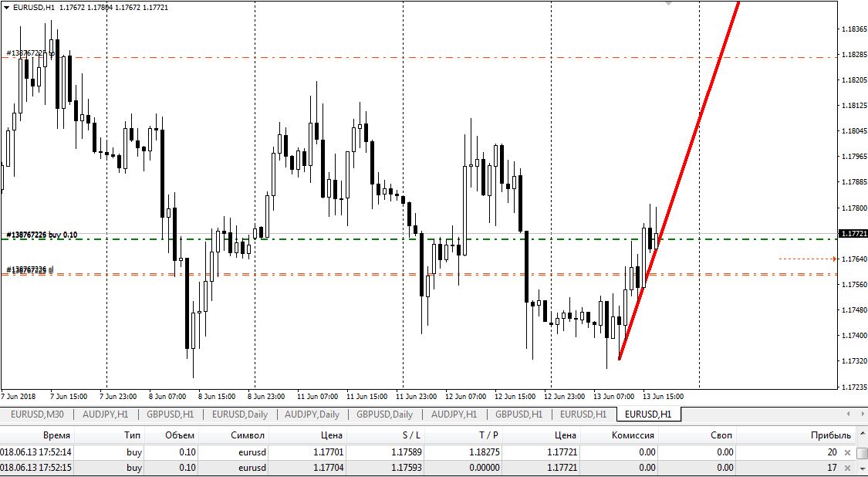This screenshot has height=477, width=868.
Task: Click the take profit value 0.00000
Action: click(x=483, y=468)
